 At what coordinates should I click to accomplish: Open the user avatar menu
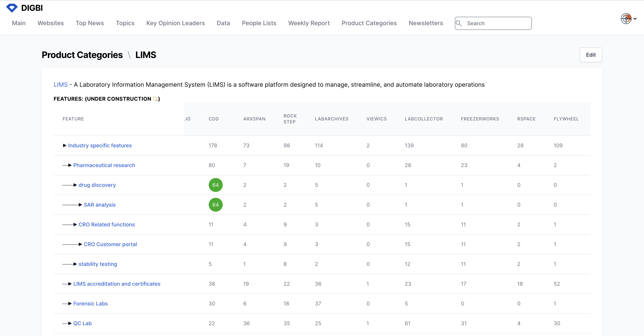[626, 18]
